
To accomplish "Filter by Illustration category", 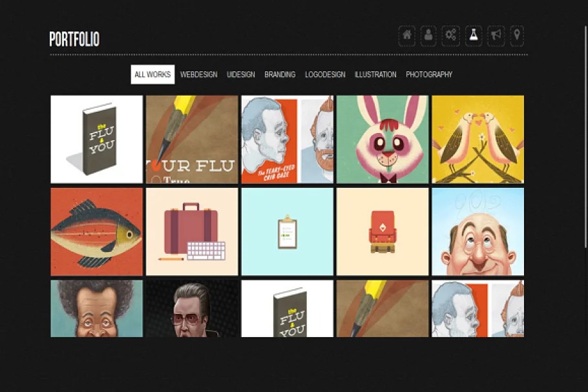I will (x=375, y=74).
